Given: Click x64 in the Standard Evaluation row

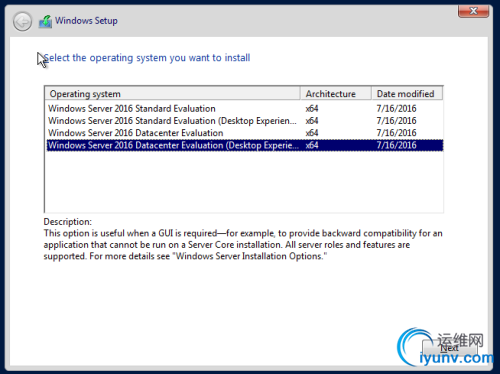Looking at the screenshot, I should (x=312, y=109).
